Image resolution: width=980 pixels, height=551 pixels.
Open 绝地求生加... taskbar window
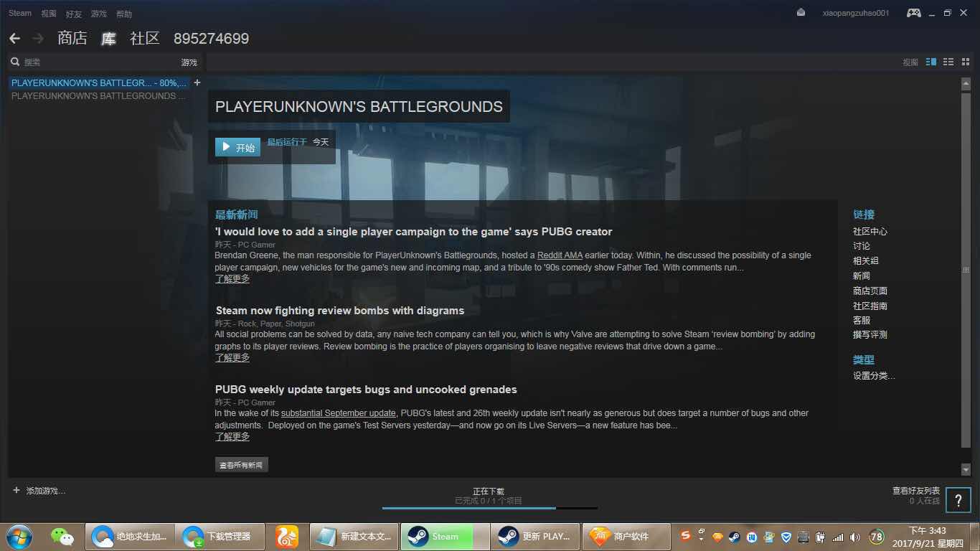click(130, 536)
